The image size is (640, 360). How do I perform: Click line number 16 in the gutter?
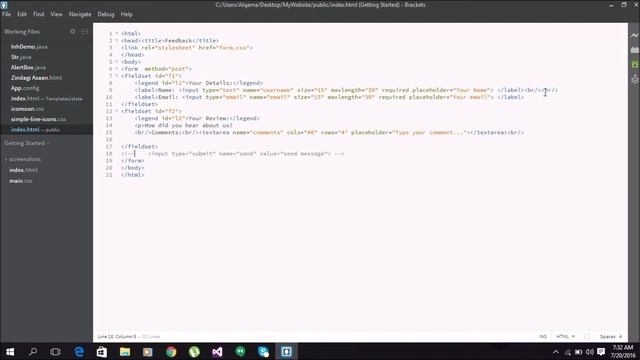pyautogui.click(x=109, y=140)
